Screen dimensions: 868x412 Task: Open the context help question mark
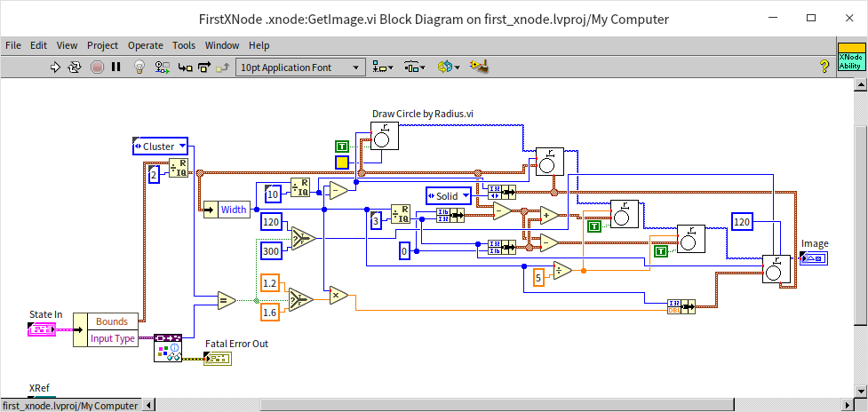[x=824, y=66]
